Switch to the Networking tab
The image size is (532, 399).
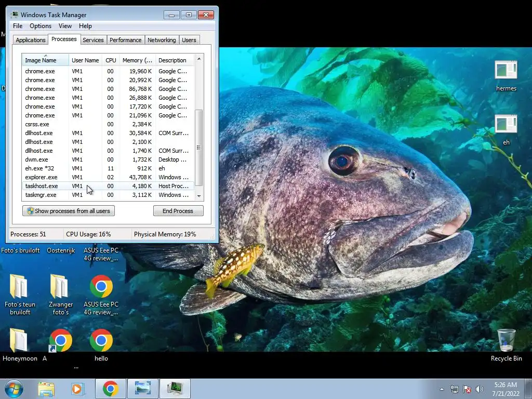[x=162, y=40]
